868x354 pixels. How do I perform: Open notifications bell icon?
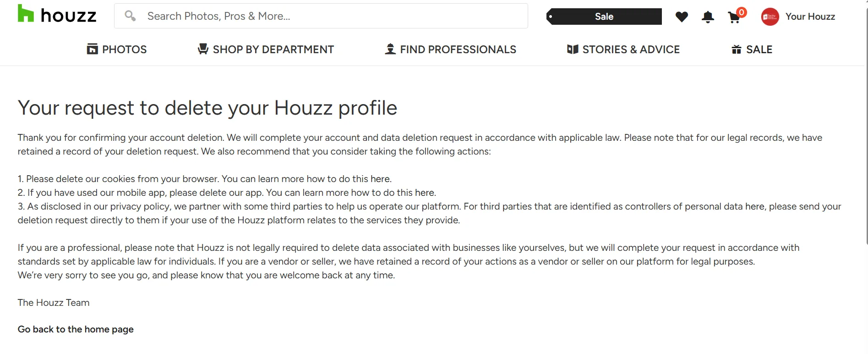pos(708,17)
